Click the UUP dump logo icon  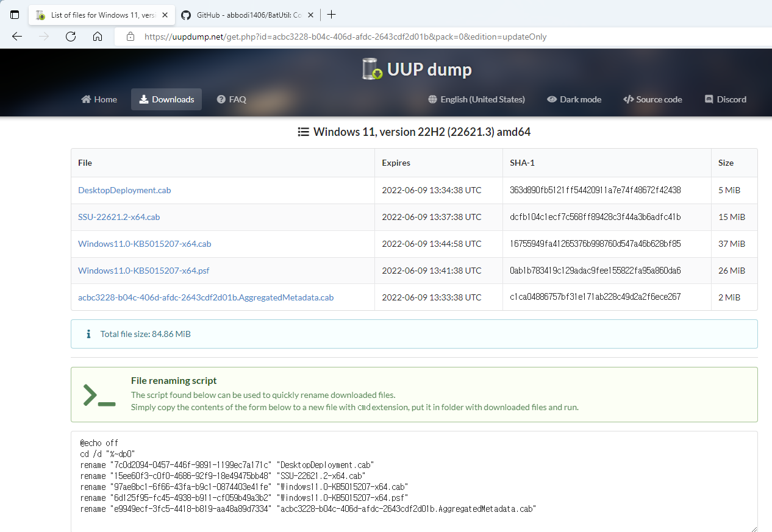(372, 69)
